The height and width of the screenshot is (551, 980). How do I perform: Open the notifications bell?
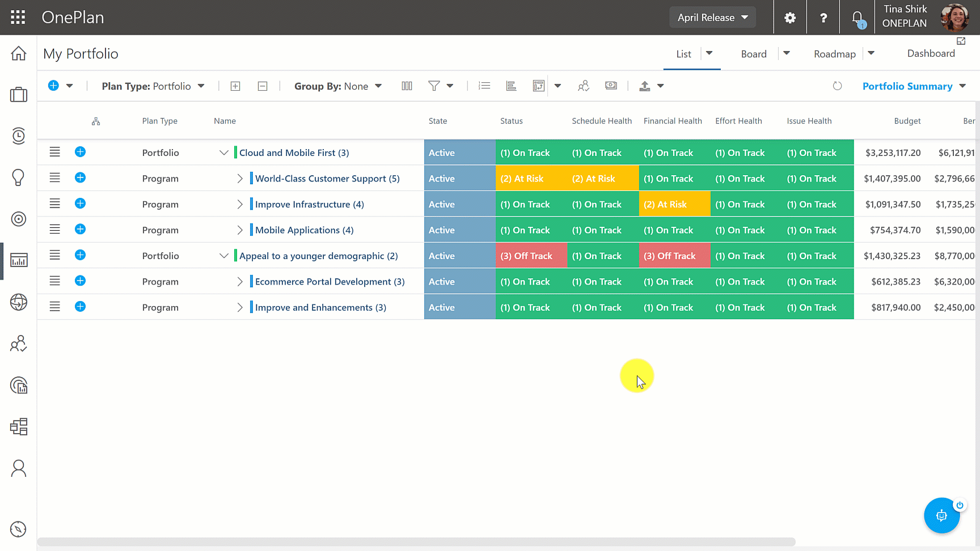[857, 18]
